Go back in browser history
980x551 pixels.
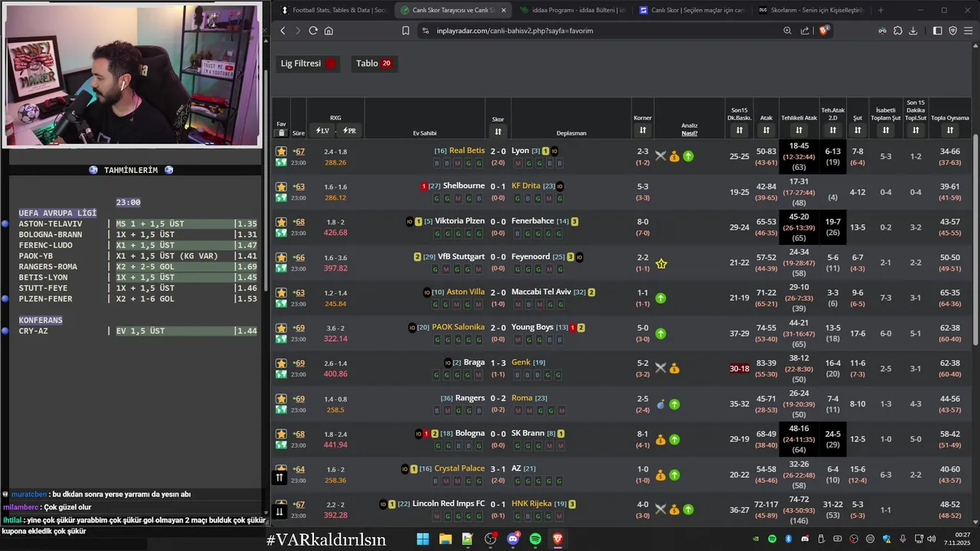pos(283,31)
